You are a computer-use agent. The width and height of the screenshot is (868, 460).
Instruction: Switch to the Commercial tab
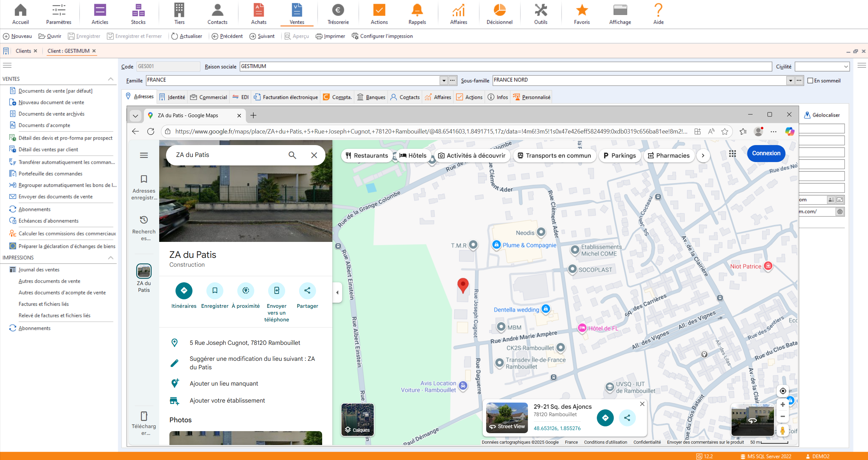pos(209,97)
